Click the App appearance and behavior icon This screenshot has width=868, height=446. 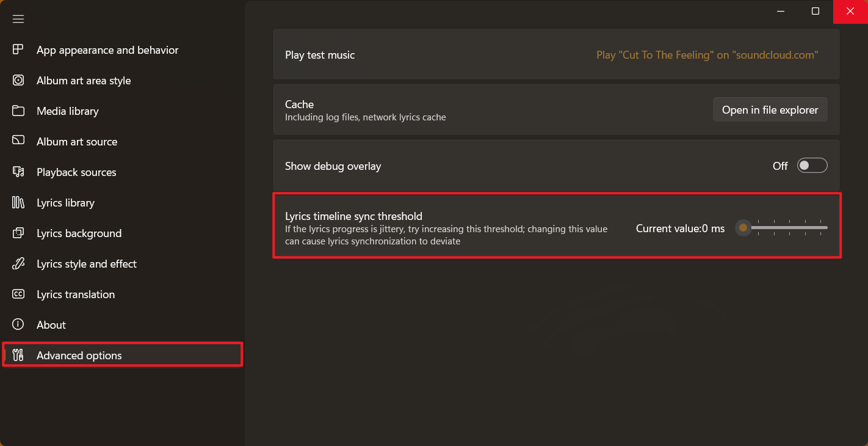18,49
